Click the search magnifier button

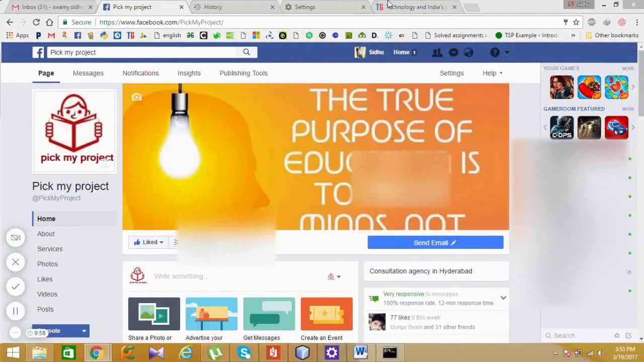(x=247, y=52)
